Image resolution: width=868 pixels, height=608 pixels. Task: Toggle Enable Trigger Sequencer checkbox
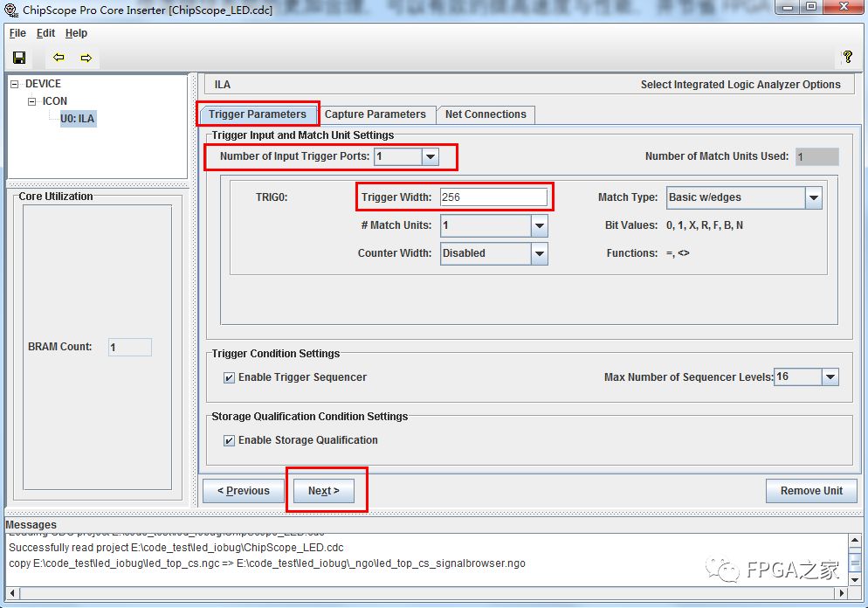[229, 377]
